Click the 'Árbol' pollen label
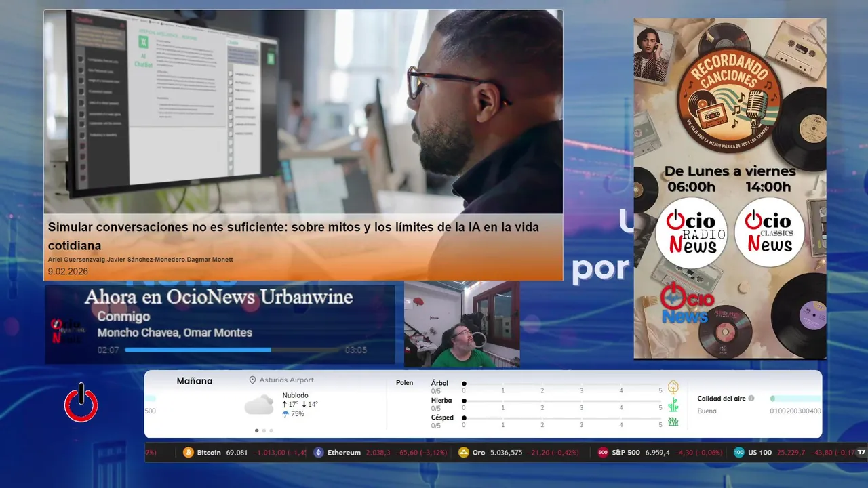This screenshot has width=868, height=488. pyautogui.click(x=441, y=384)
